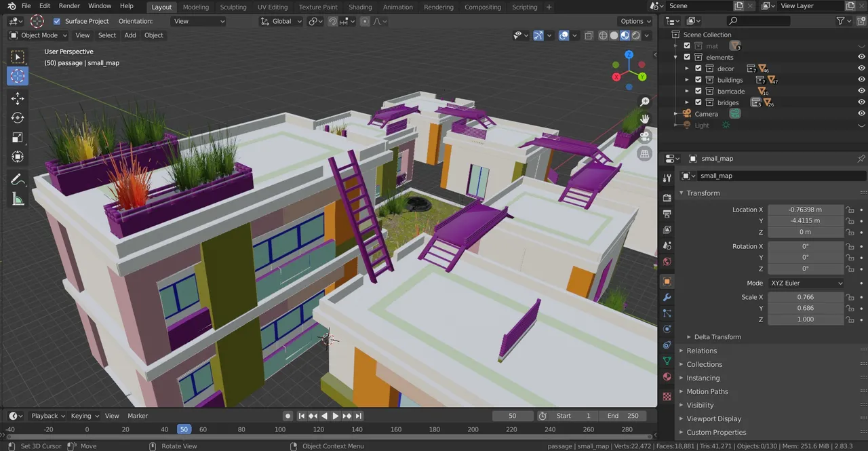Screen dimensions: 868x451
Task: Click the Scale Y value field
Action: coord(806,308)
